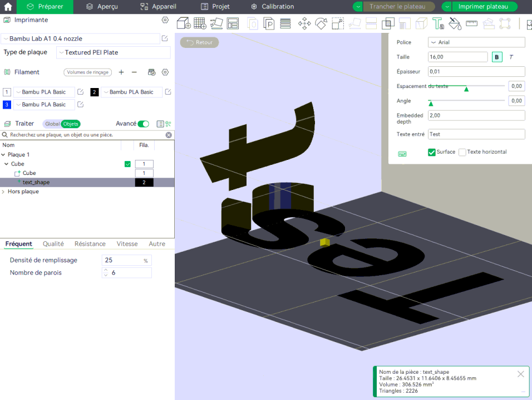The height and width of the screenshot is (400, 532).
Task: Open the Support painting tool
Action: pos(405,23)
